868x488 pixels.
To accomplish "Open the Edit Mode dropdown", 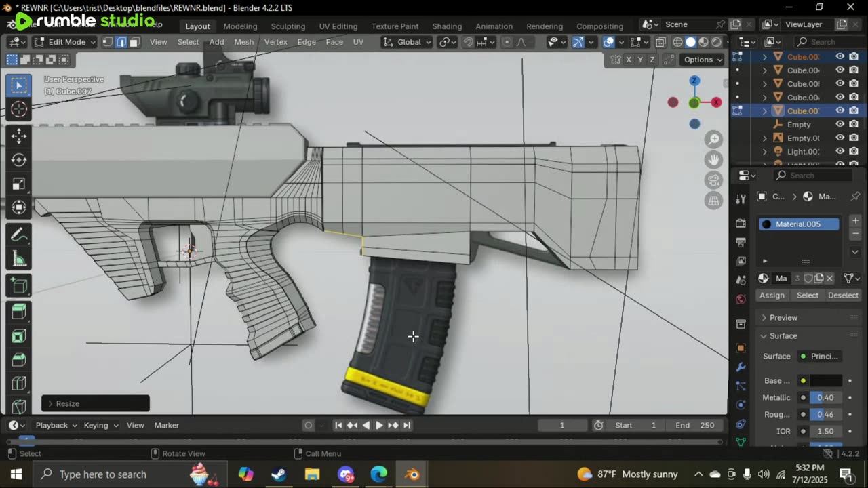I will [x=66, y=42].
